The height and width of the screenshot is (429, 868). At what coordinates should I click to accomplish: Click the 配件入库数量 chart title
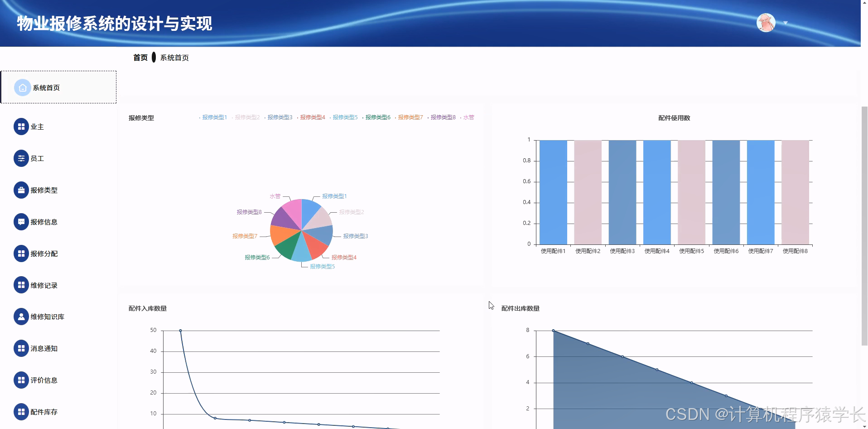[148, 308]
